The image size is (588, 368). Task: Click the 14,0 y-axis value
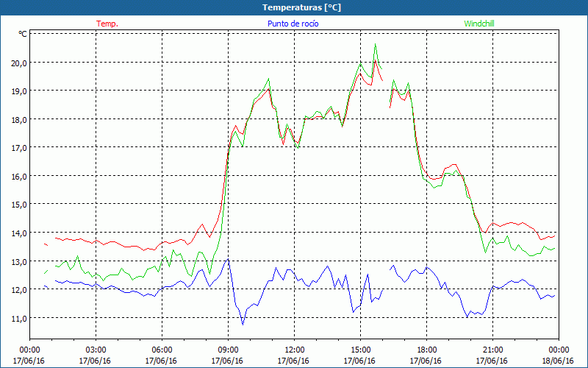pyautogui.click(x=19, y=233)
